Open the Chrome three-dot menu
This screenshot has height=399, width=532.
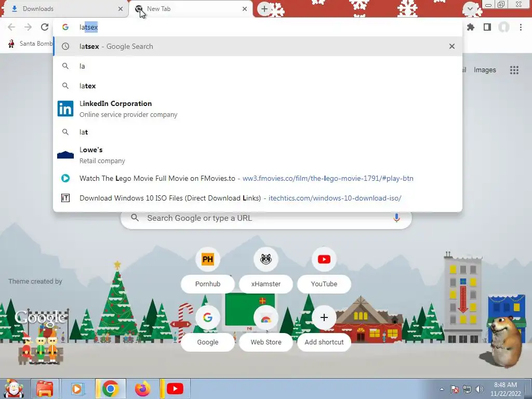[x=521, y=27]
